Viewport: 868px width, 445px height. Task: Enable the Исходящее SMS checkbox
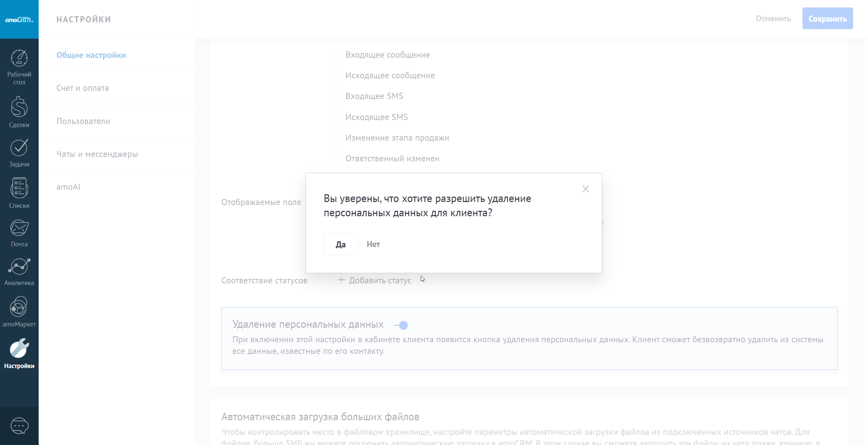(x=336, y=117)
